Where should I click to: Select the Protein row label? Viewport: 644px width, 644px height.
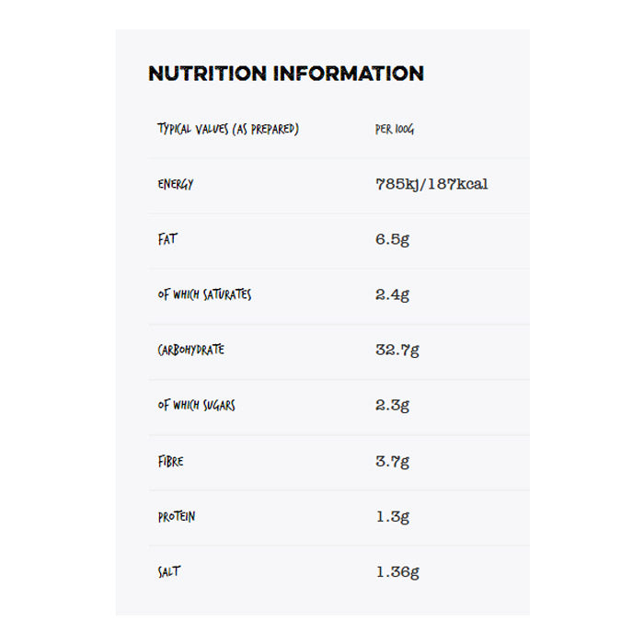pyautogui.click(x=177, y=516)
